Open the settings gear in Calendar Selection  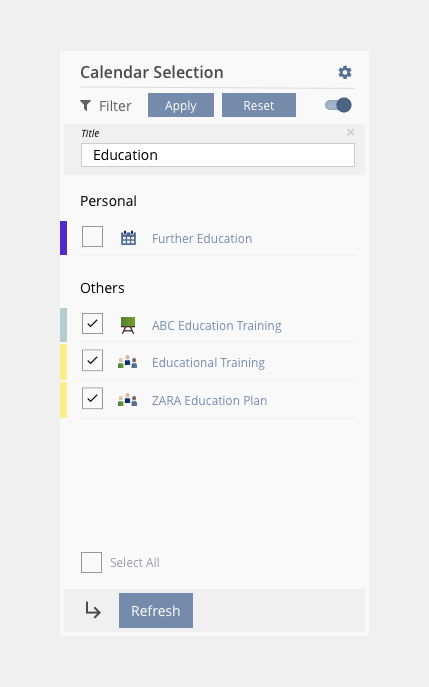tap(345, 72)
